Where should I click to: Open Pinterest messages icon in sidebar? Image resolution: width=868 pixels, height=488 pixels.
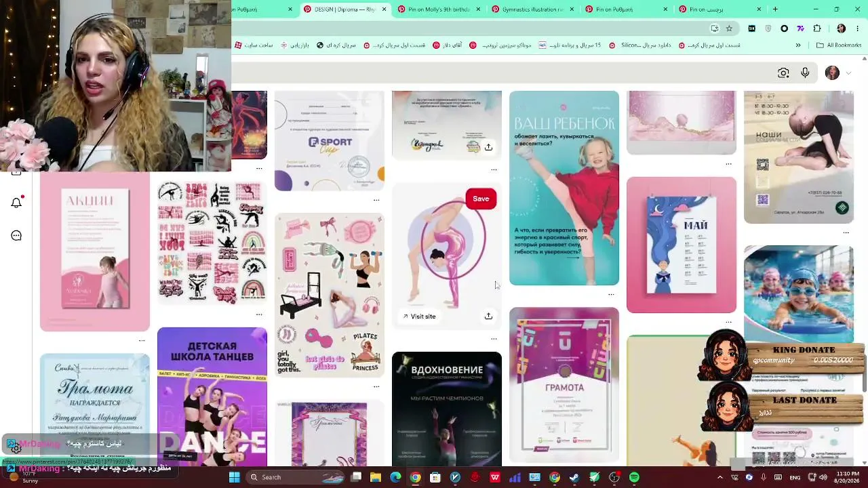coord(16,235)
